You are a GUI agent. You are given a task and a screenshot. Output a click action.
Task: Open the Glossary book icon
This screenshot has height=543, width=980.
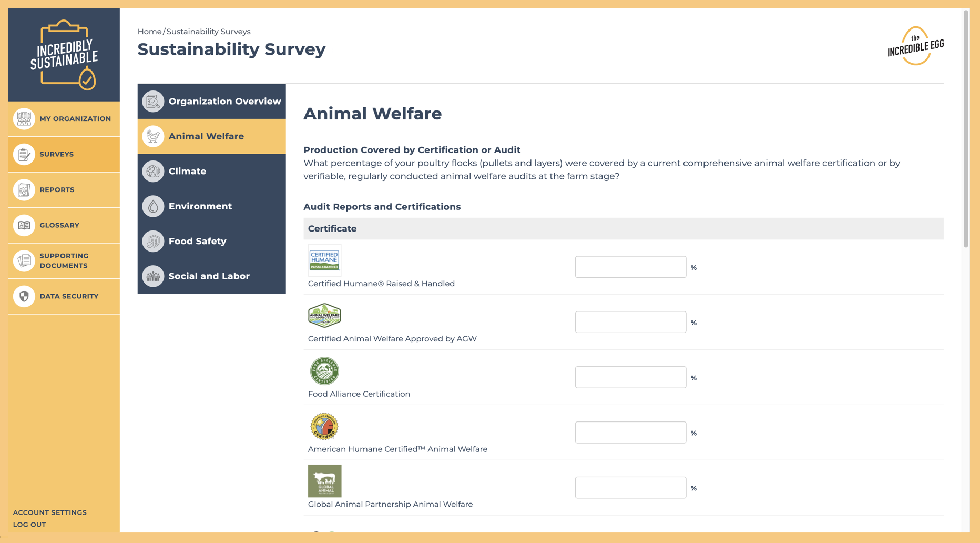click(x=24, y=225)
